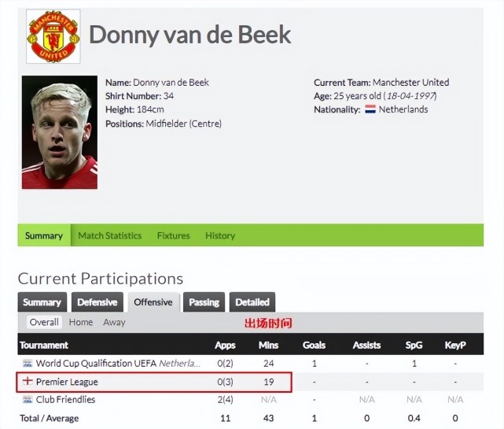Open the Detailed statistics tab
Image resolution: width=504 pixels, height=429 pixels.
click(252, 302)
